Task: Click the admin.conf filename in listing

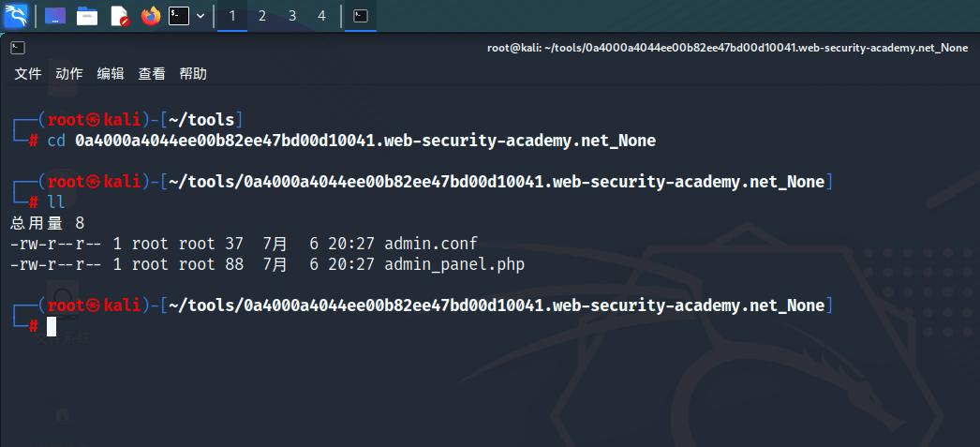Action: click(431, 244)
